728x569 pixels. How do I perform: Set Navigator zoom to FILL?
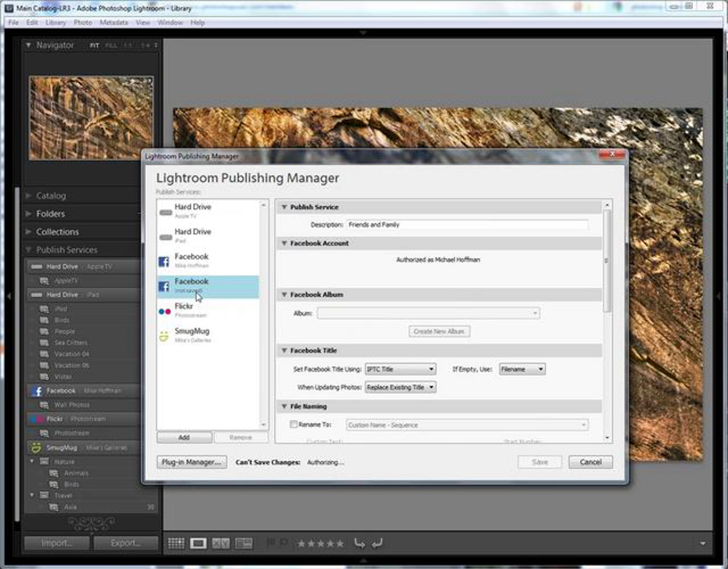coord(111,45)
